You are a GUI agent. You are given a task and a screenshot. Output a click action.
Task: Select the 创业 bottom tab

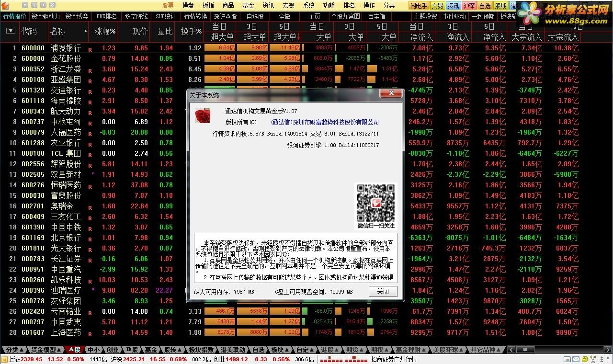(x=113, y=350)
